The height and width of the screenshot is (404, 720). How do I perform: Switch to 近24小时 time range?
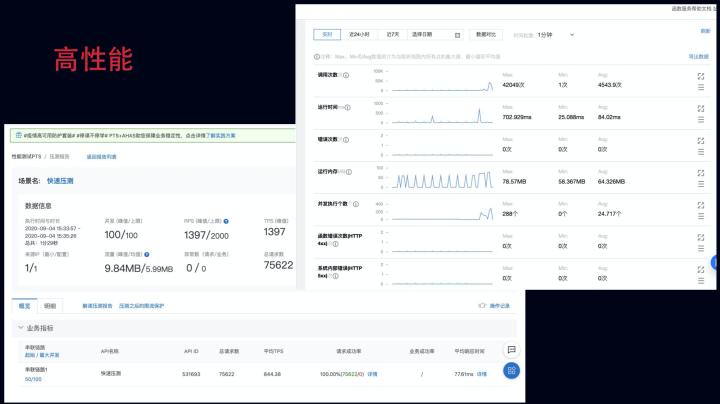359,34
